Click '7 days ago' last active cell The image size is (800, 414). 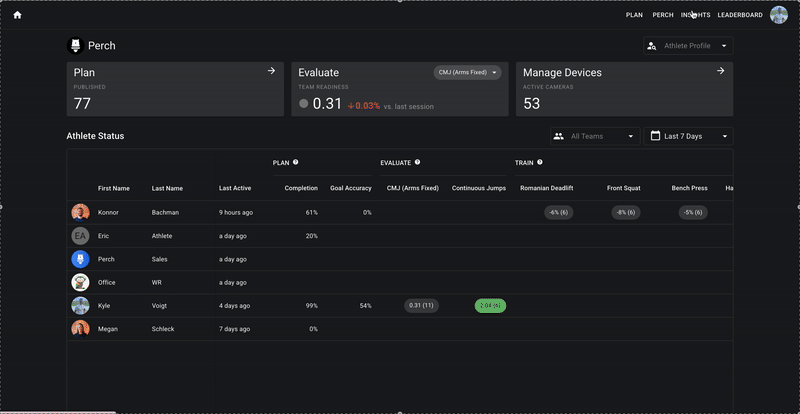(x=234, y=329)
